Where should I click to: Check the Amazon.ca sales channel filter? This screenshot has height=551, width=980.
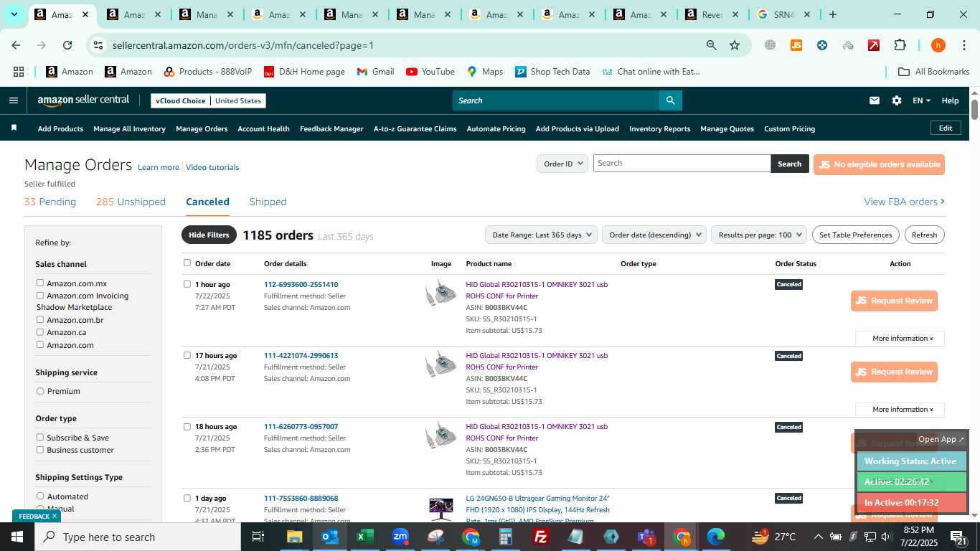tap(40, 331)
